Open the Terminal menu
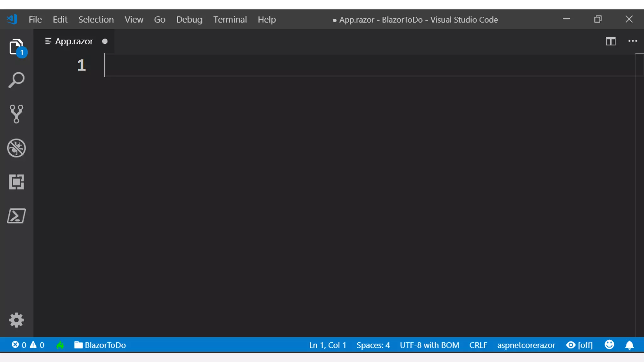Image resolution: width=644 pixels, height=362 pixels. (x=230, y=19)
